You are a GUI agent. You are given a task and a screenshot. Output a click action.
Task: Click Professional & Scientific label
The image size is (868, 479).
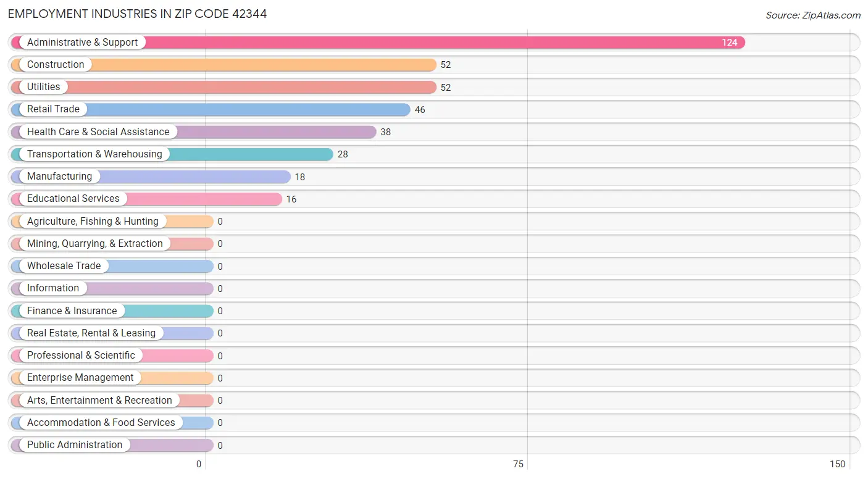tap(81, 356)
